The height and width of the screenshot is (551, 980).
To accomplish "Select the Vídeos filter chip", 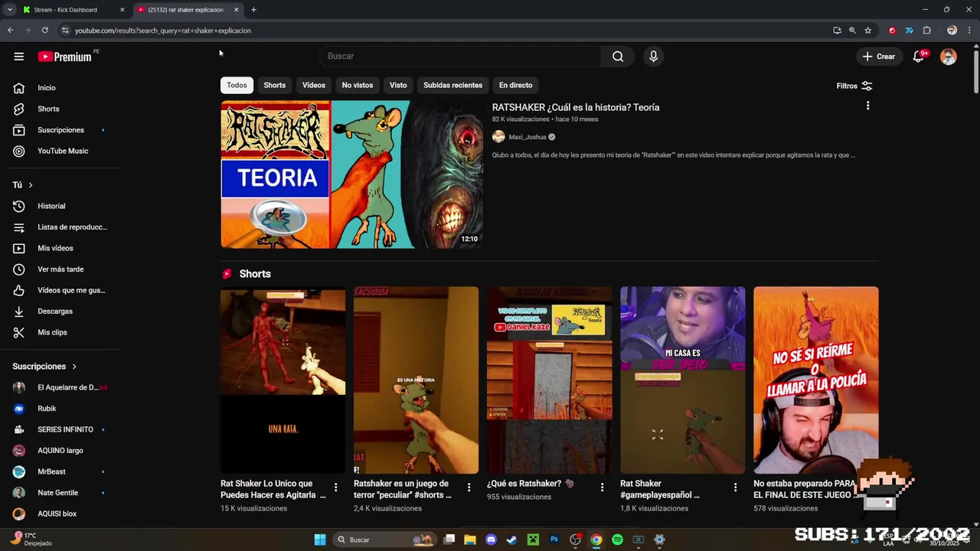I will point(314,85).
